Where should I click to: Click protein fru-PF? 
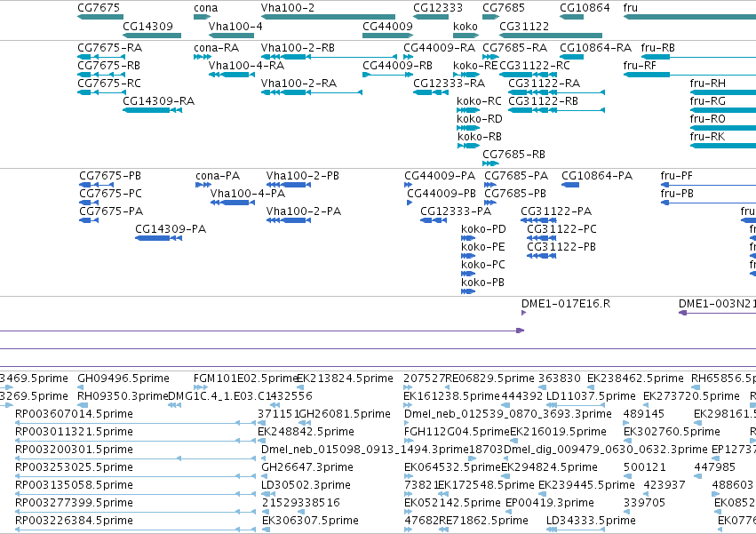point(708,185)
